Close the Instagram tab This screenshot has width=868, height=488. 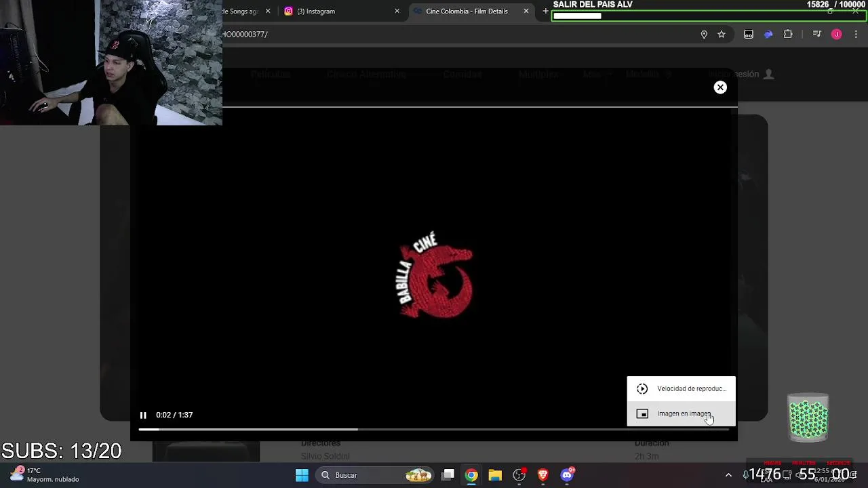click(397, 11)
